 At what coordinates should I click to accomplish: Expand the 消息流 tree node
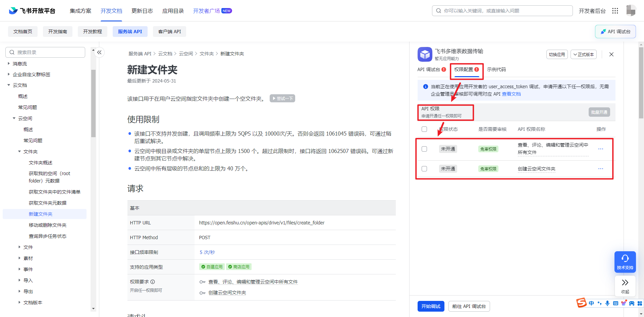point(9,64)
